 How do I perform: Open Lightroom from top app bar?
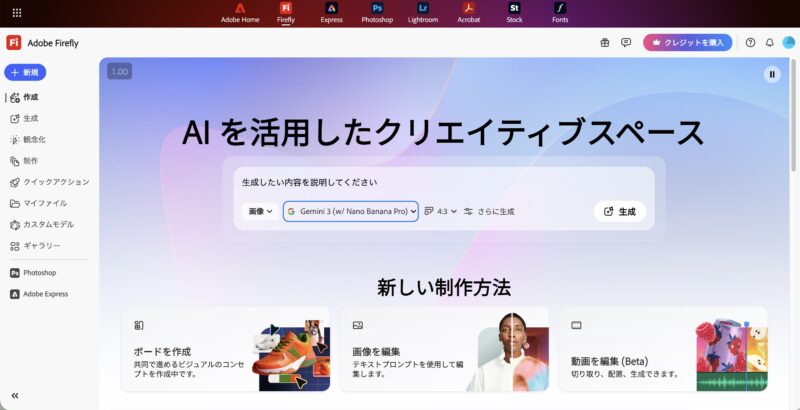tap(423, 13)
